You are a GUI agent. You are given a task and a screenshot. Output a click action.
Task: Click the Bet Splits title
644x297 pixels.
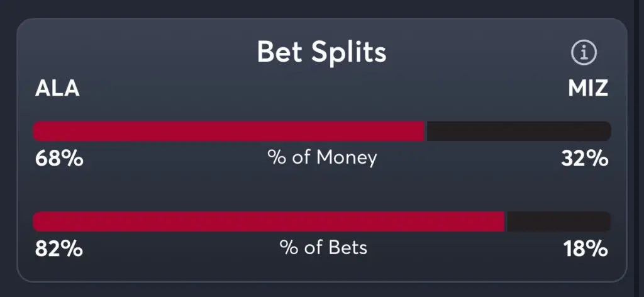321,53
